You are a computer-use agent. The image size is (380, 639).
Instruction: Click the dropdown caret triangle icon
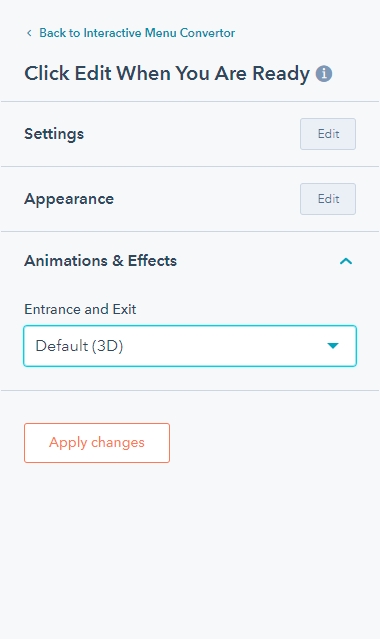tap(333, 346)
